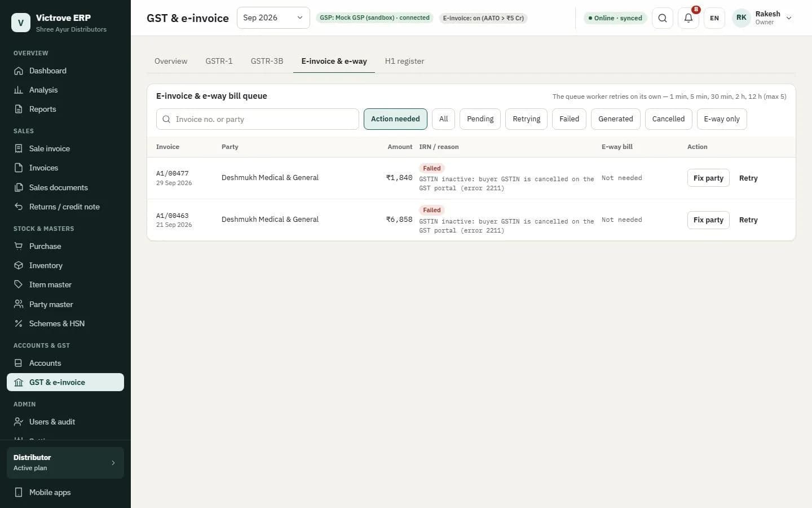Show only Cancelled entries

[669, 119]
